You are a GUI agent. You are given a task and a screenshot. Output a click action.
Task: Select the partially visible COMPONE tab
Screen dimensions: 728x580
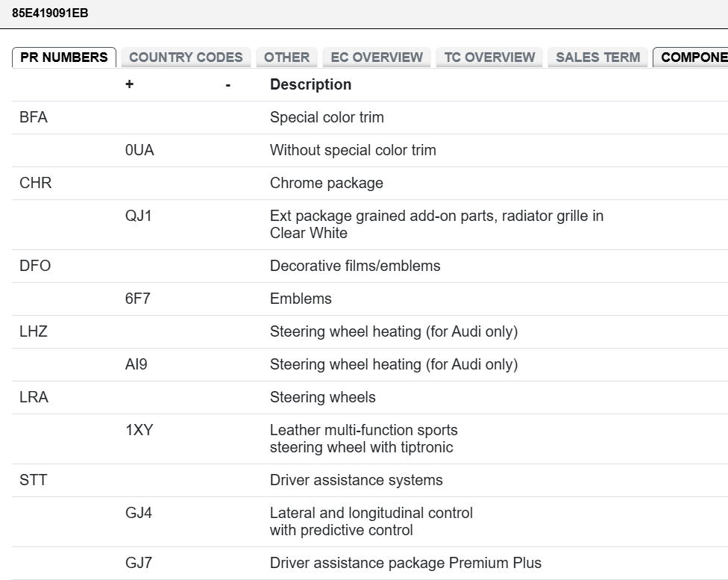tap(691, 57)
